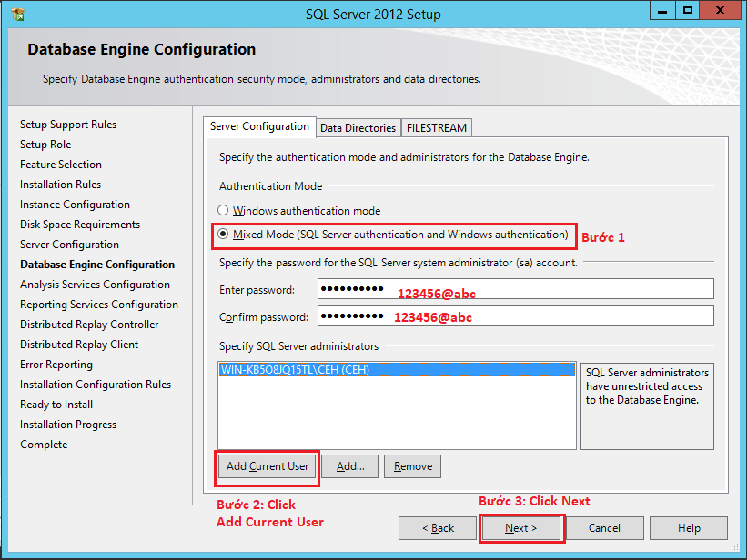
Task: Click Installation Rules step
Action: click(60, 185)
